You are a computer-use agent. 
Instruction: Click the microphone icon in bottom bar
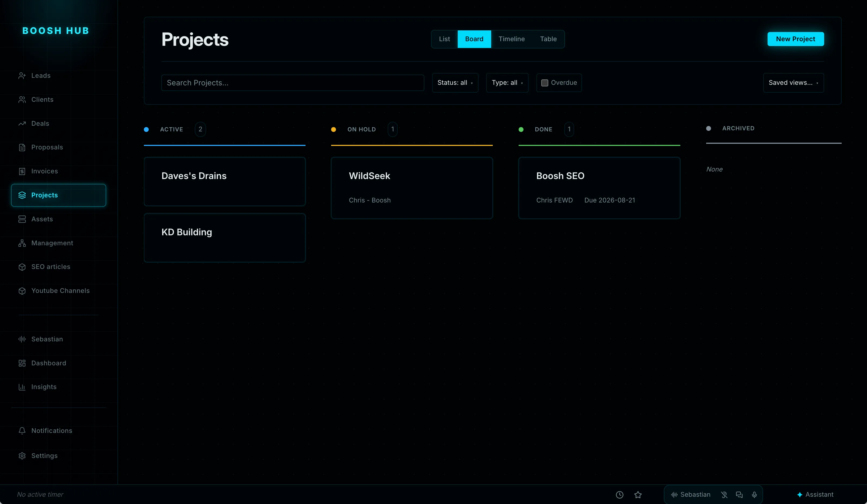click(x=754, y=495)
